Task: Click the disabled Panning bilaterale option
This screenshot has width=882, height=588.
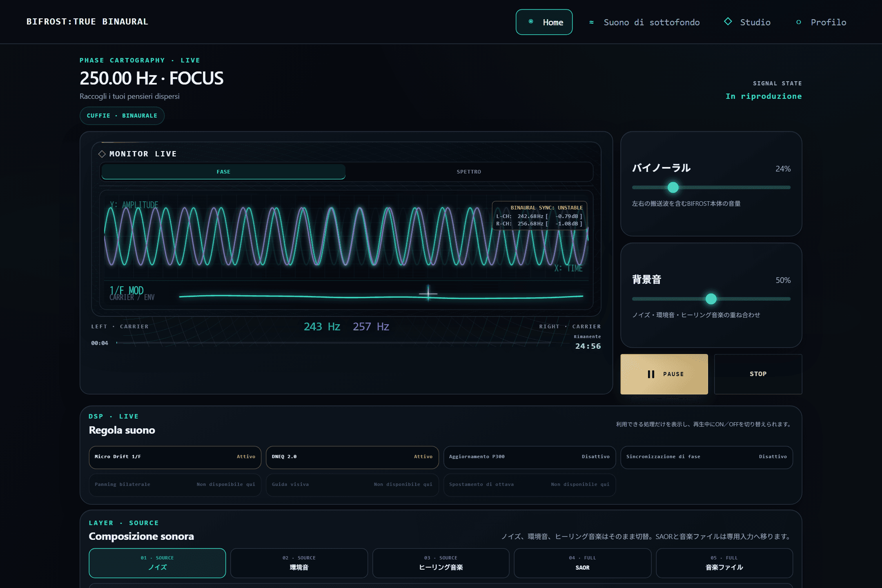Action: [175, 485]
